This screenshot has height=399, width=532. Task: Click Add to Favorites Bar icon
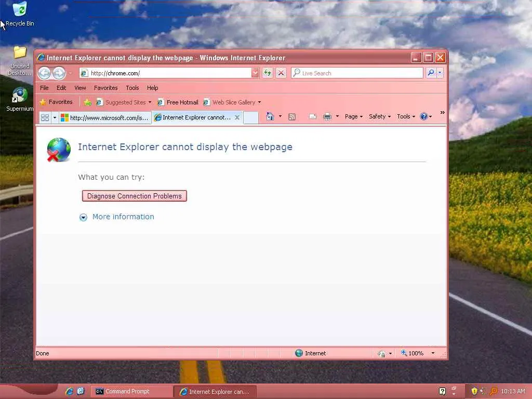click(87, 102)
